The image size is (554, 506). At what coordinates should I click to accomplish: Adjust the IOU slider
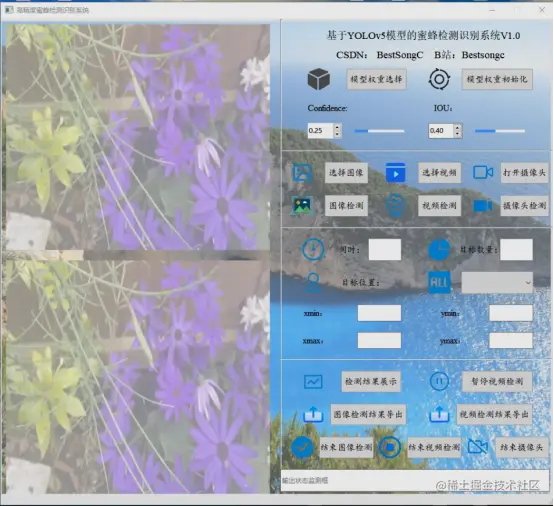[500, 131]
